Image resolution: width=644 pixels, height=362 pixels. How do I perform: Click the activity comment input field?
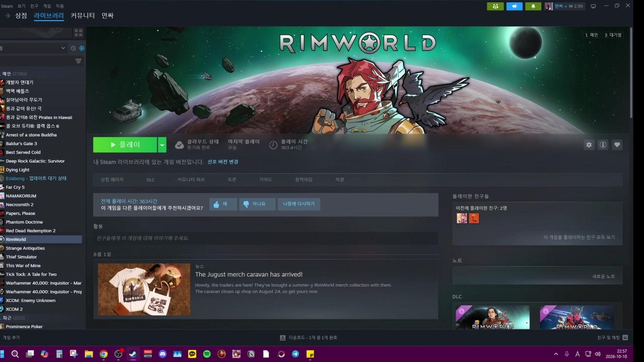(266, 238)
